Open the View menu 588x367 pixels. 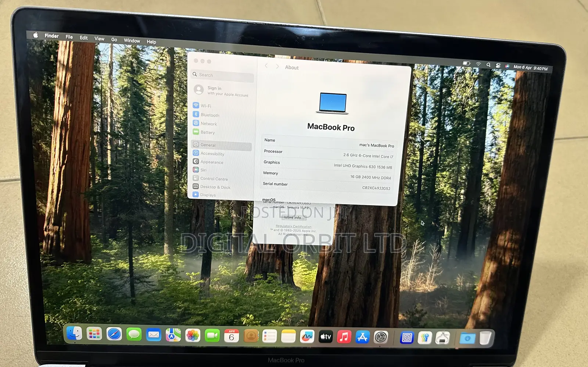tap(99, 39)
